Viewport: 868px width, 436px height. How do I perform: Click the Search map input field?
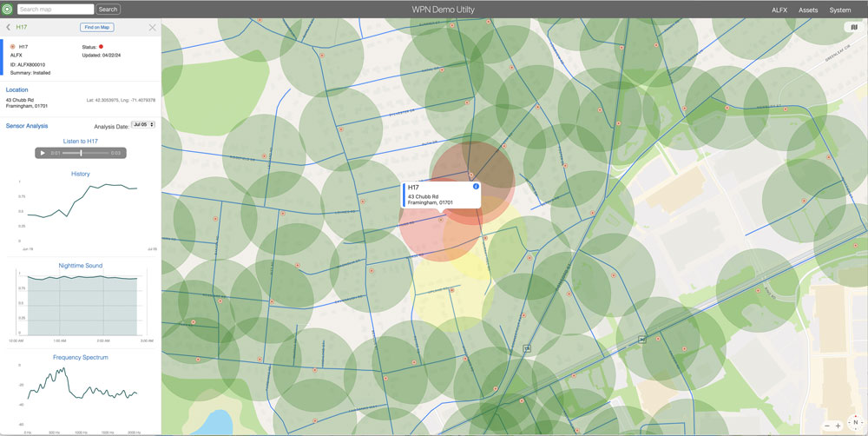tap(55, 10)
